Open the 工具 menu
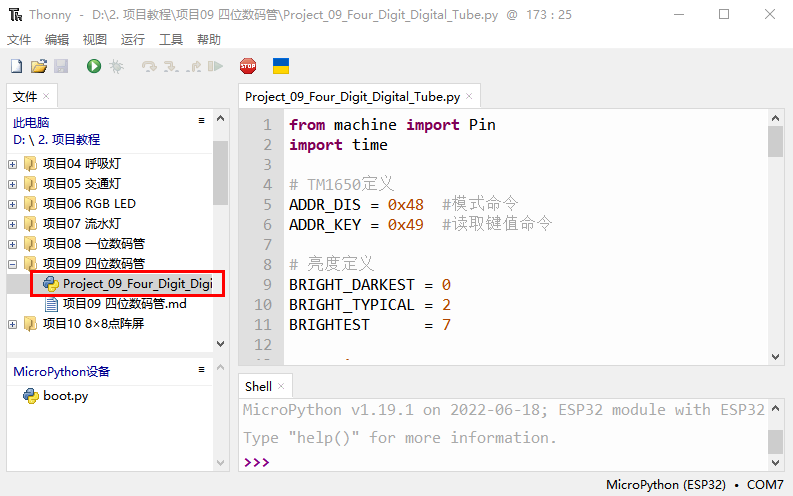The image size is (793, 496). click(171, 40)
